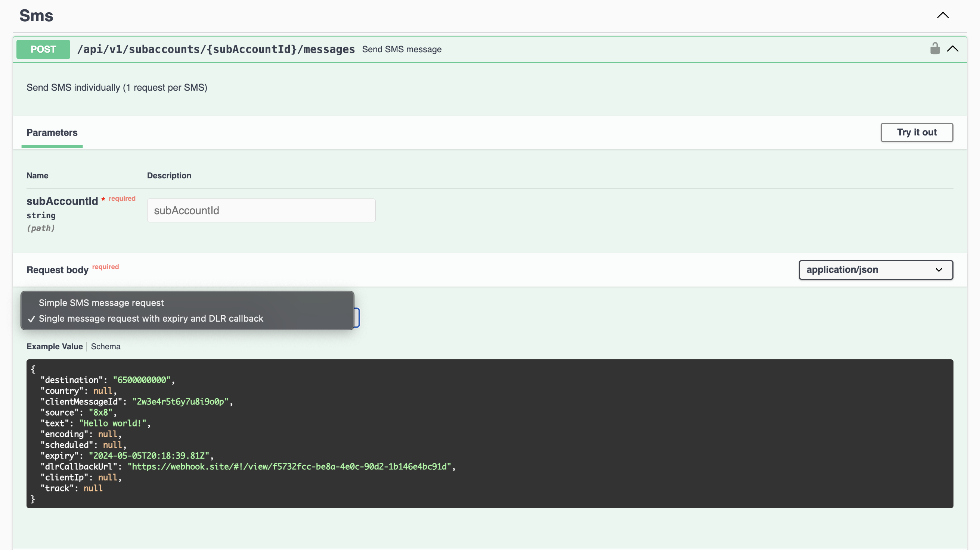The height and width of the screenshot is (550, 980).
Task: Click the dropdown arrow in application/json selector
Action: click(938, 269)
